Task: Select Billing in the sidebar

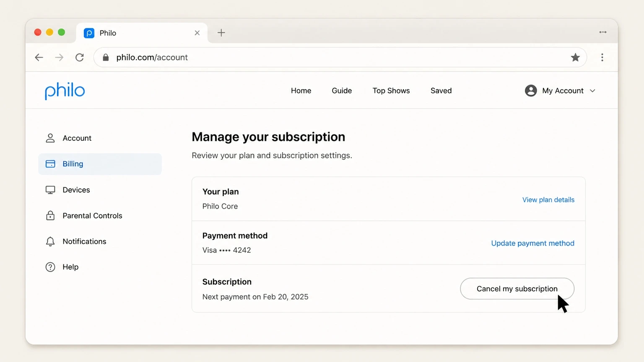Action: pos(100,164)
